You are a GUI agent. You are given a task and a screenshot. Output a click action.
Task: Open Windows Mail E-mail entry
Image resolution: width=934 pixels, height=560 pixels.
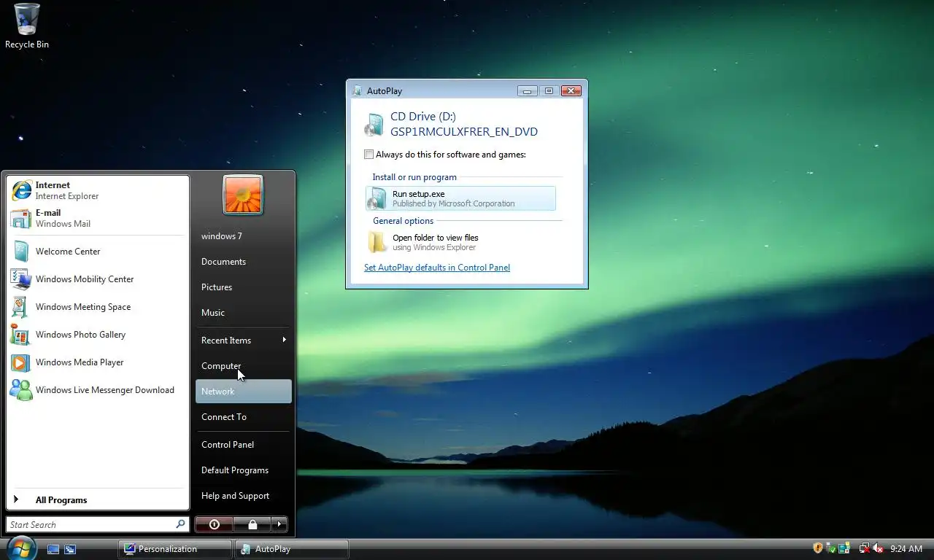(98, 218)
